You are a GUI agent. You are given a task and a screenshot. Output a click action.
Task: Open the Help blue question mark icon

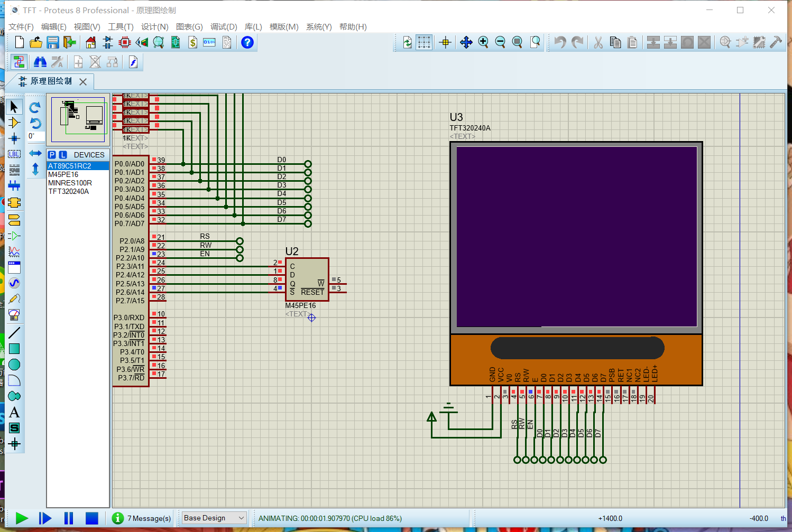[x=247, y=42]
